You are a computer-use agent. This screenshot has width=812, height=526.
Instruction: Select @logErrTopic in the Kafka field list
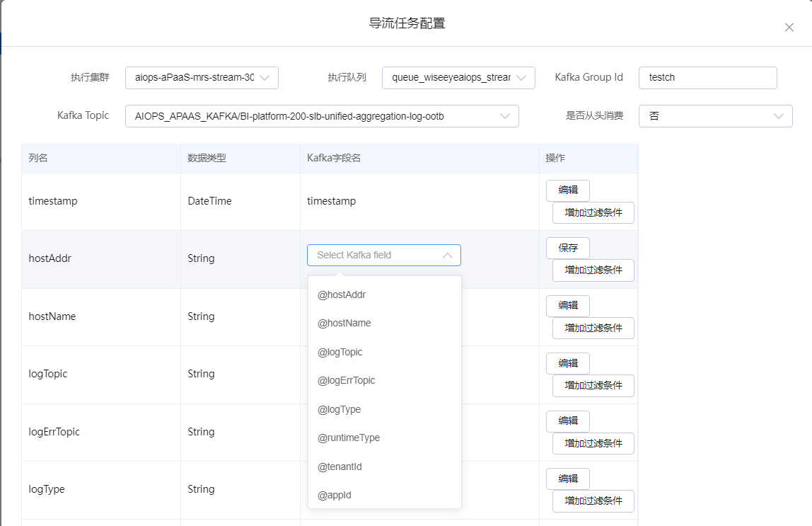coord(347,380)
